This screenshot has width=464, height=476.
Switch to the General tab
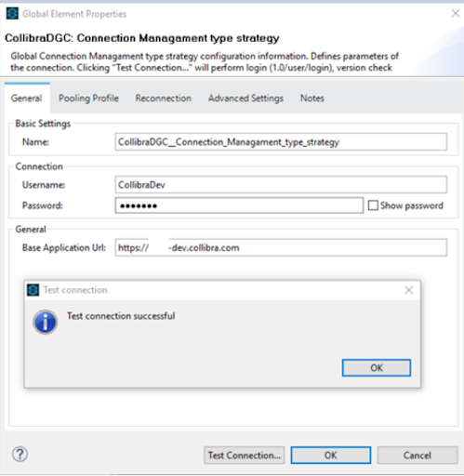click(27, 99)
